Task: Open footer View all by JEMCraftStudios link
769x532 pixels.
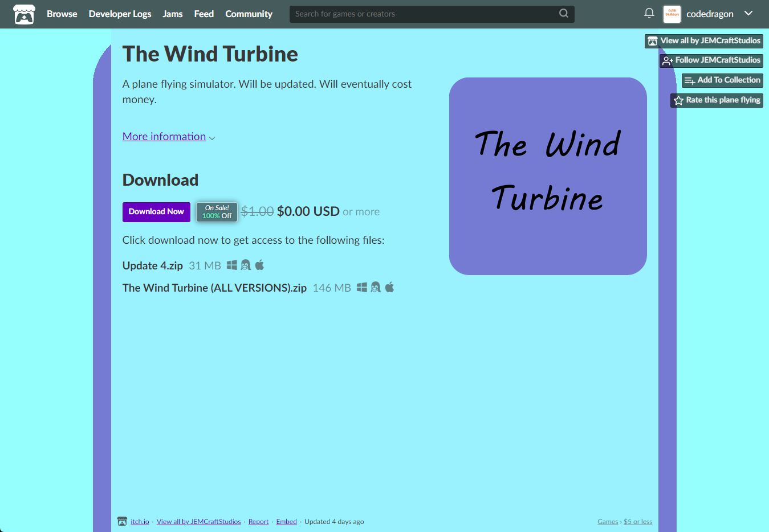Action: [x=199, y=522]
